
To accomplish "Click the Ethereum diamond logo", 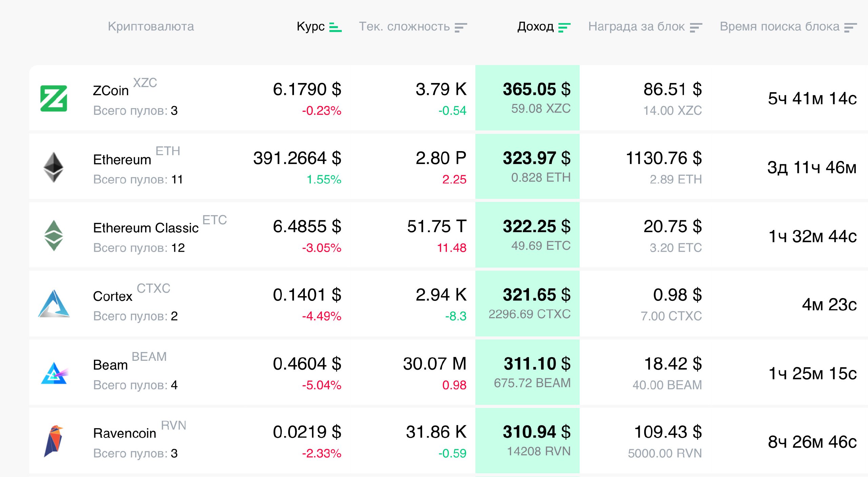I will pyautogui.click(x=54, y=167).
